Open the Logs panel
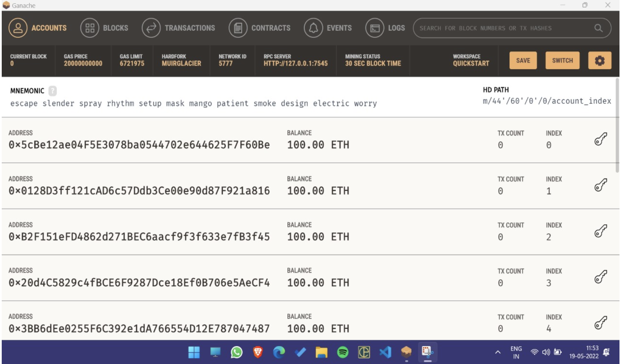 tap(375, 28)
